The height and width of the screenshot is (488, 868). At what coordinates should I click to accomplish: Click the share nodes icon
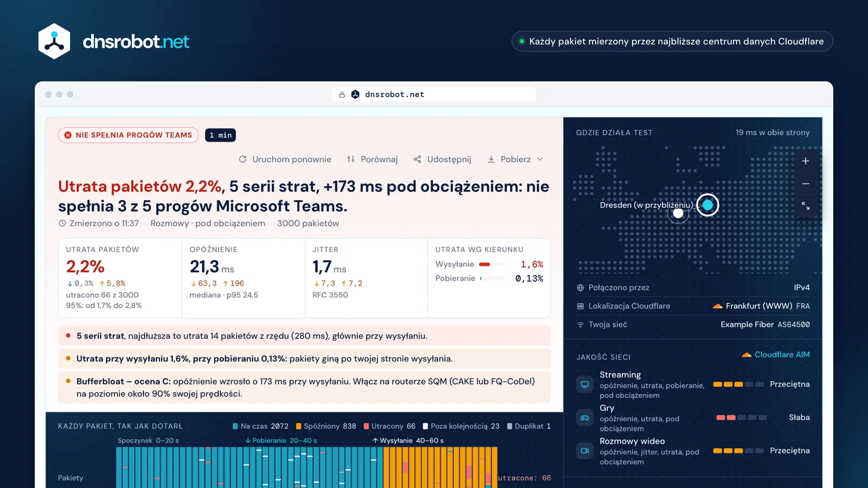(x=417, y=159)
